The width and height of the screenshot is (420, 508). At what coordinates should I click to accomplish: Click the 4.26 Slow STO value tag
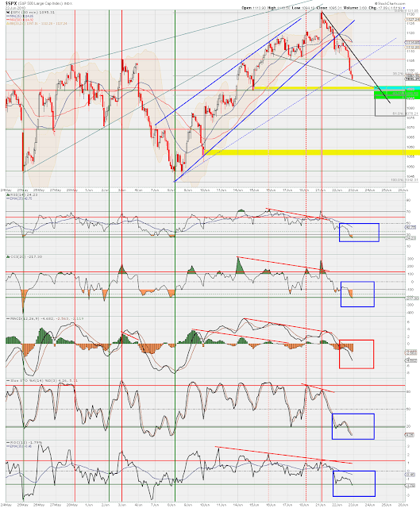click(410, 435)
